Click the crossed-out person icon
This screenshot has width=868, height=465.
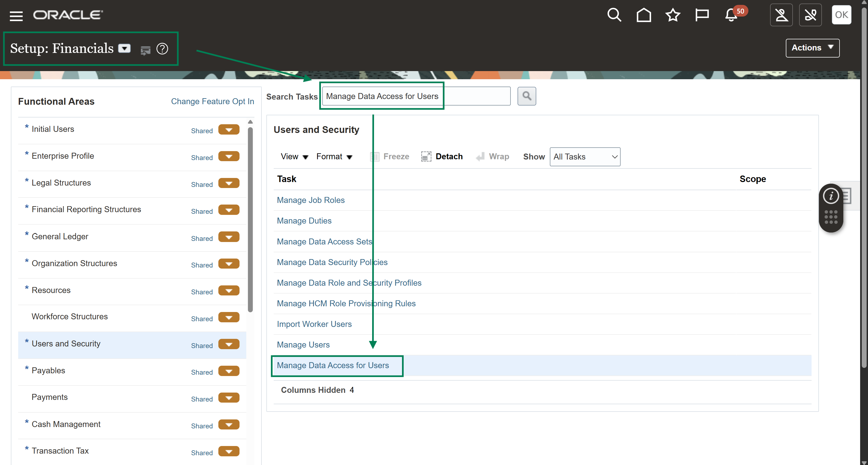[781, 15]
